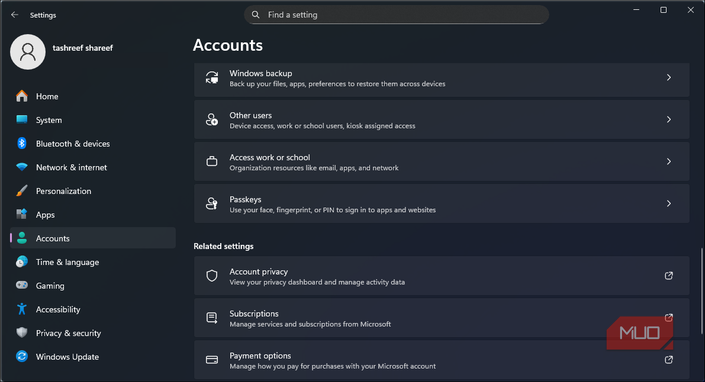The width and height of the screenshot is (705, 382).
Task: Open Bluetooth & devices section
Action: tap(93, 144)
